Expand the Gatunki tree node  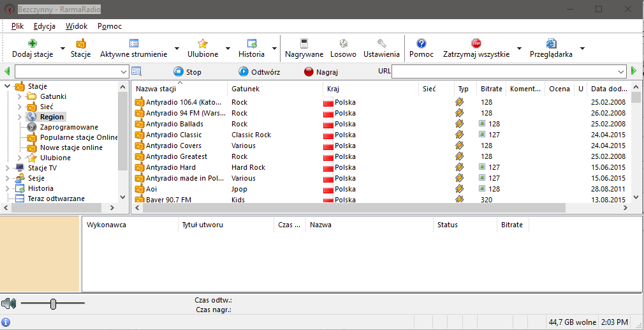pos(19,96)
